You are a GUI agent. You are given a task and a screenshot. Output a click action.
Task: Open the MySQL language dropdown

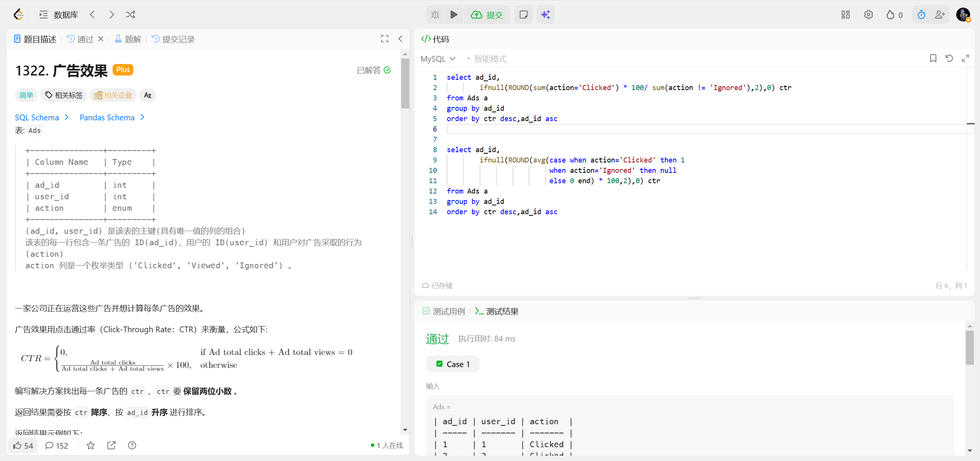438,59
